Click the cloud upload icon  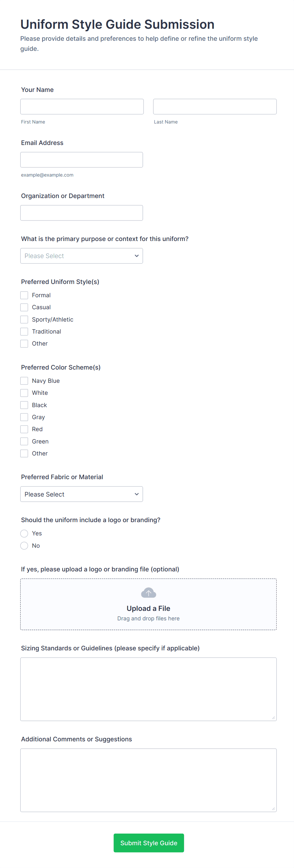pyautogui.click(x=148, y=593)
